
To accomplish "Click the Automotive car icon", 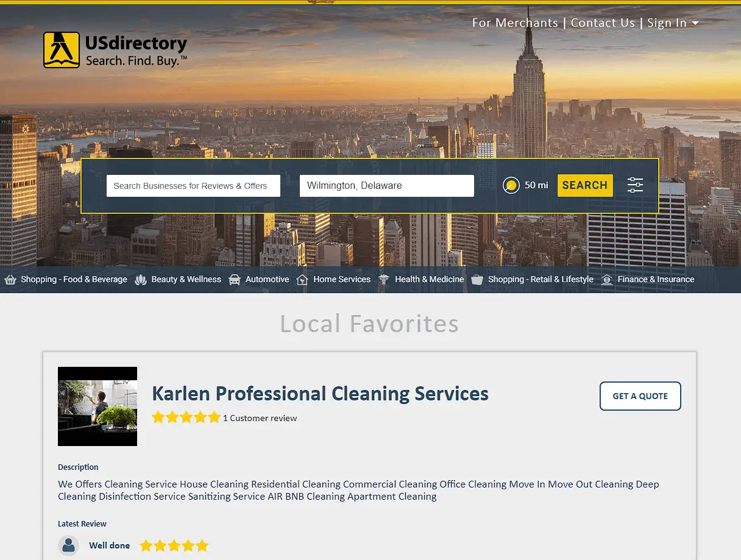I will [x=235, y=280].
